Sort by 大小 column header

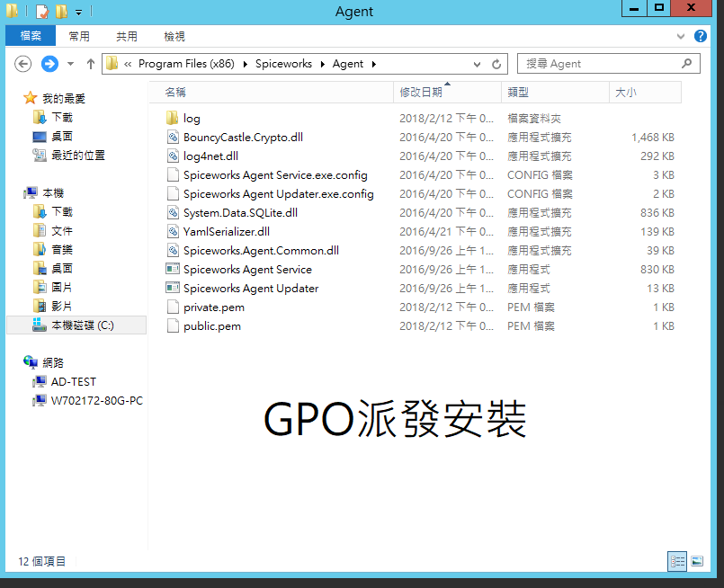(645, 93)
